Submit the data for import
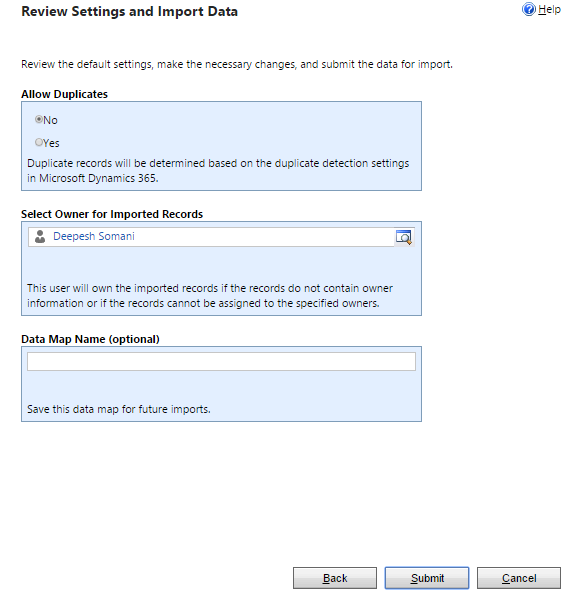The height and width of the screenshot is (595, 577). 427,578
